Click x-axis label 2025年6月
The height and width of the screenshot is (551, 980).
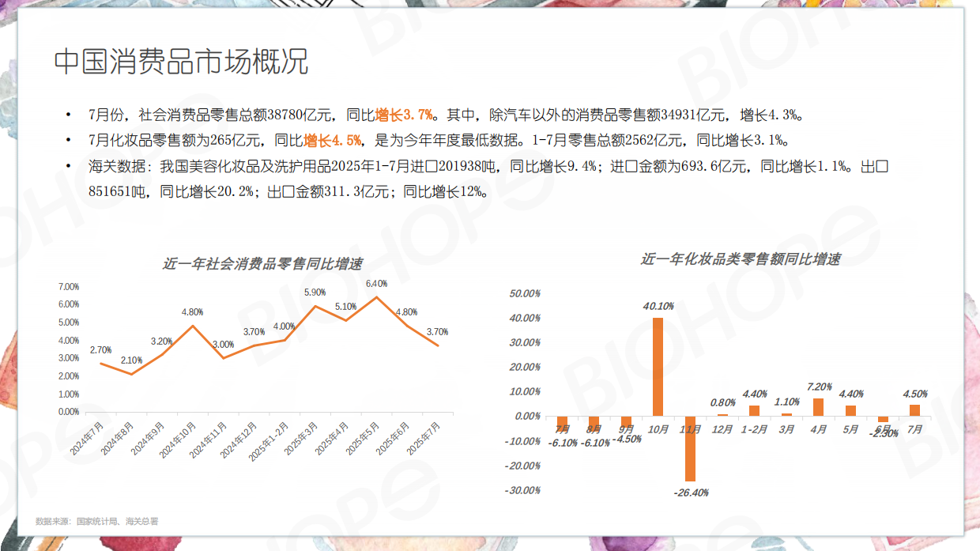(x=394, y=438)
